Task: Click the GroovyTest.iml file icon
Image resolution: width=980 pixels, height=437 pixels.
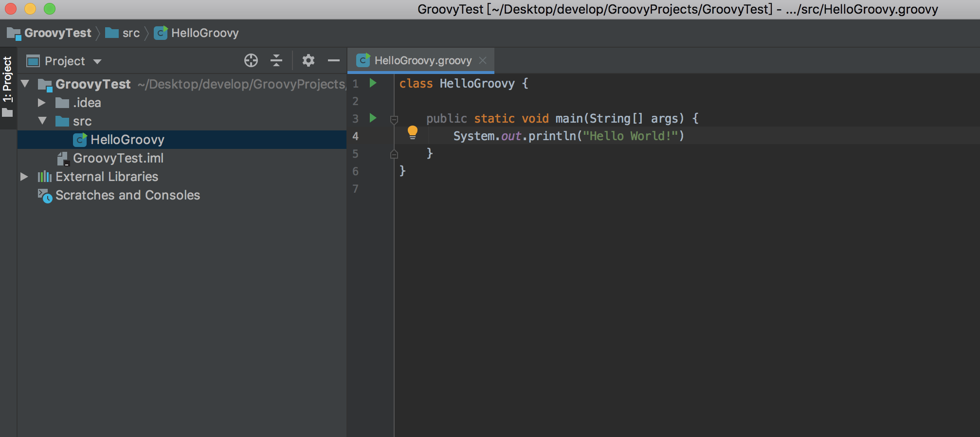Action: coord(63,159)
